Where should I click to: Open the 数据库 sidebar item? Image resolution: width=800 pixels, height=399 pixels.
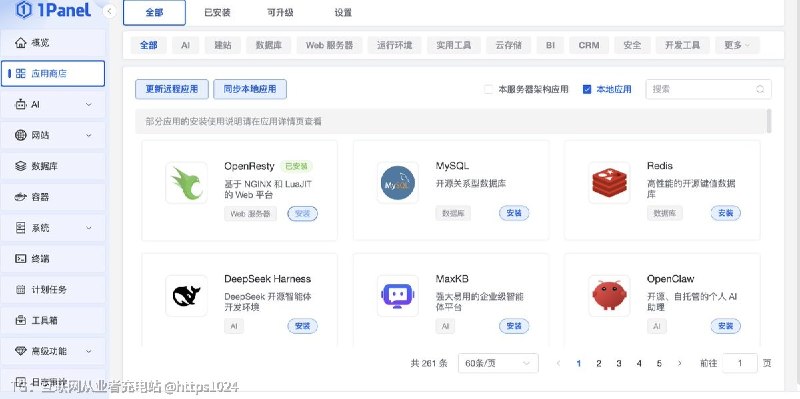(x=53, y=166)
